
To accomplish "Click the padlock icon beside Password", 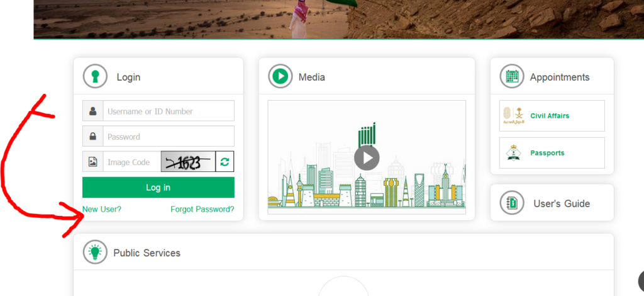I will tap(93, 137).
